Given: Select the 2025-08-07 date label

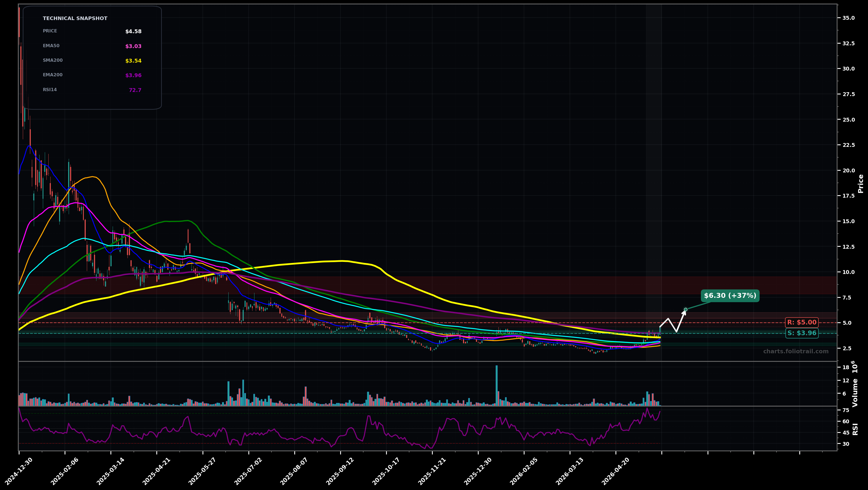Looking at the screenshot, I should pos(294,471).
